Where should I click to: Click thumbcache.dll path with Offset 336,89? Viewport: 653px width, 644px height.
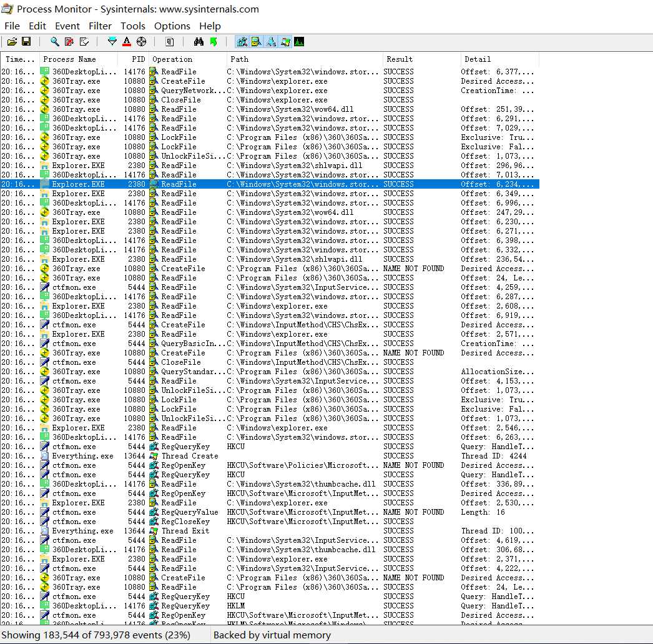[x=301, y=484]
